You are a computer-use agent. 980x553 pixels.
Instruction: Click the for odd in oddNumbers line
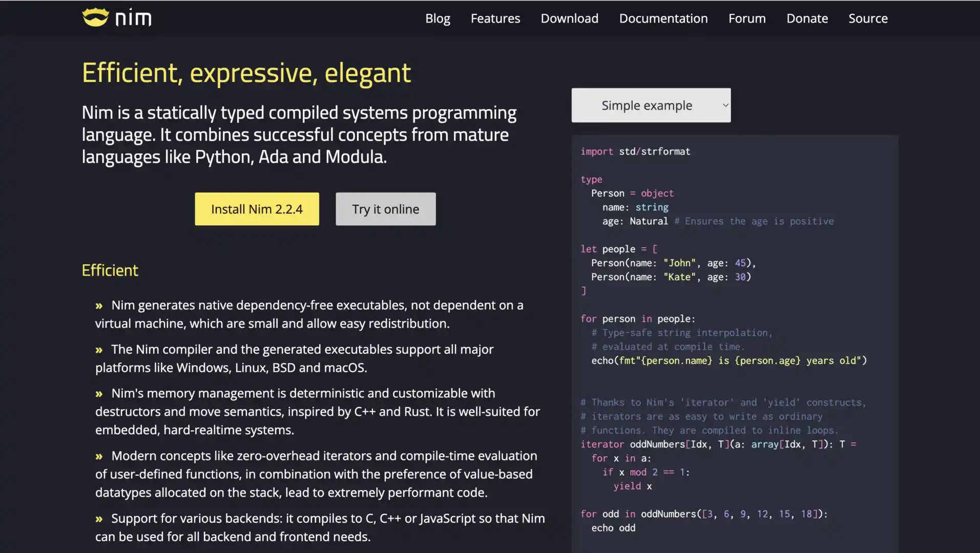coord(704,514)
